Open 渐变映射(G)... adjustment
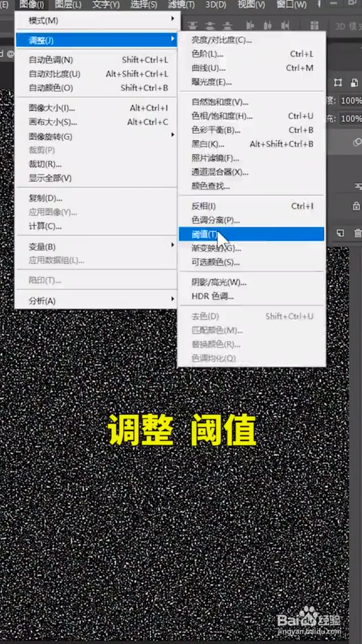 pos(251,248)
